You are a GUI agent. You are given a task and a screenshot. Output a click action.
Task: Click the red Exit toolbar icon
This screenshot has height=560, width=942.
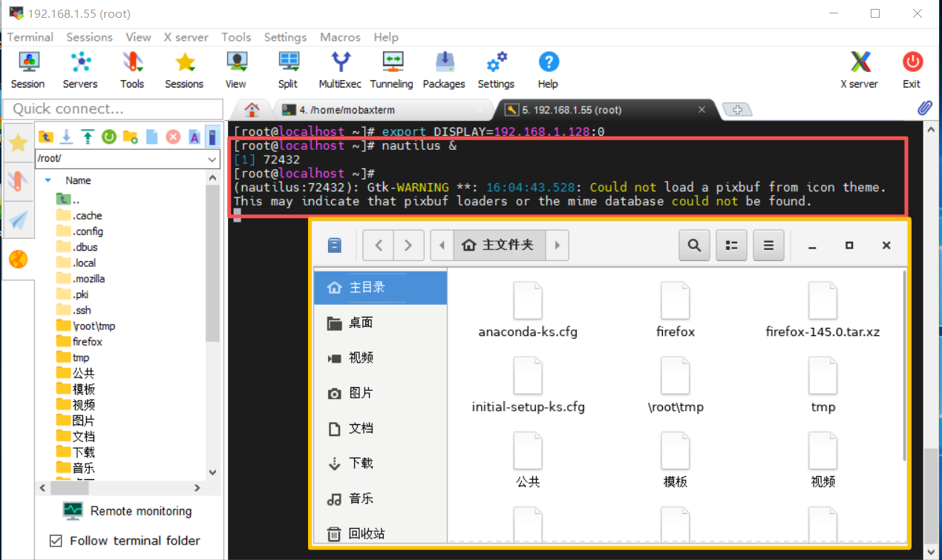[912, 70]
